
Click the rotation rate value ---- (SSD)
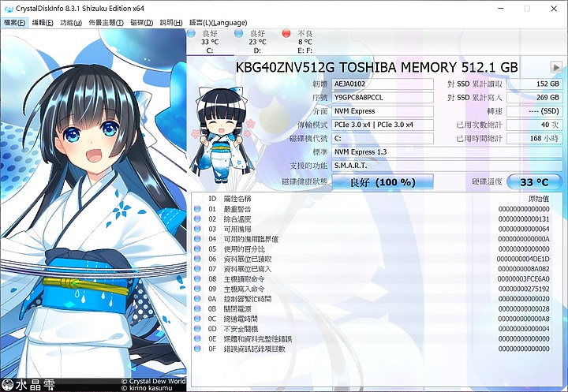[x=534, y=111]
